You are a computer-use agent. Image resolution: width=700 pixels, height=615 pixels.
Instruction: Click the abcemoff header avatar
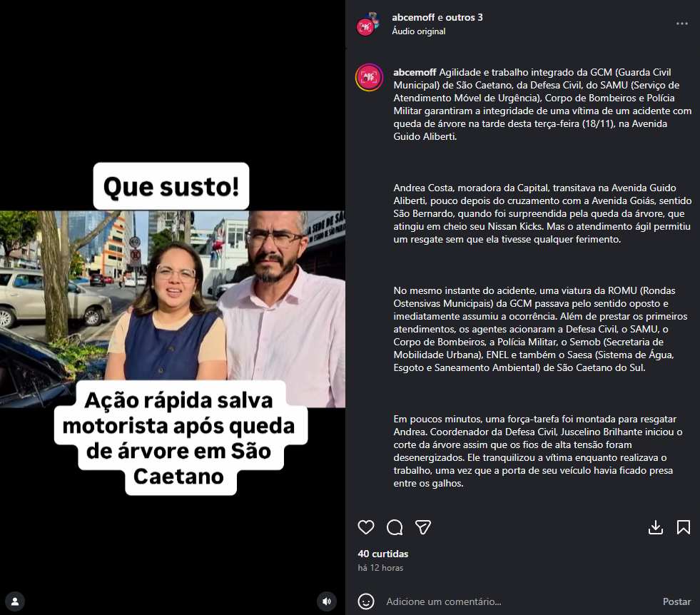[368, 24]
